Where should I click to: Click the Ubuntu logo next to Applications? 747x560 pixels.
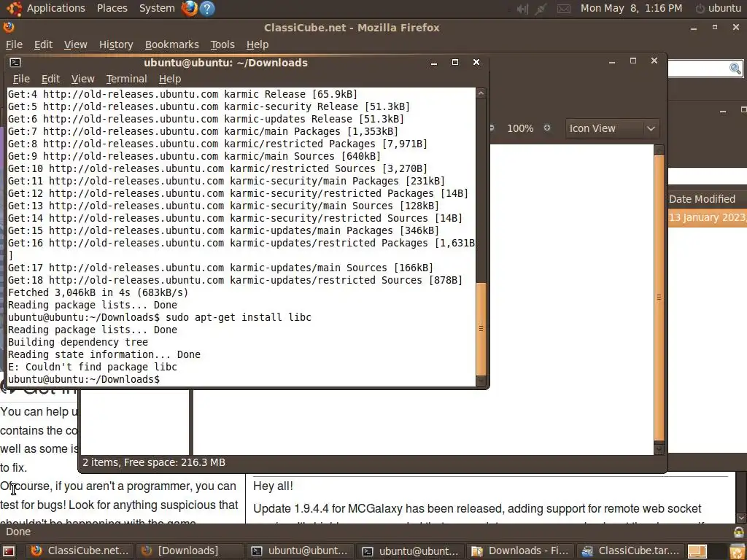[x=15, y=8]
